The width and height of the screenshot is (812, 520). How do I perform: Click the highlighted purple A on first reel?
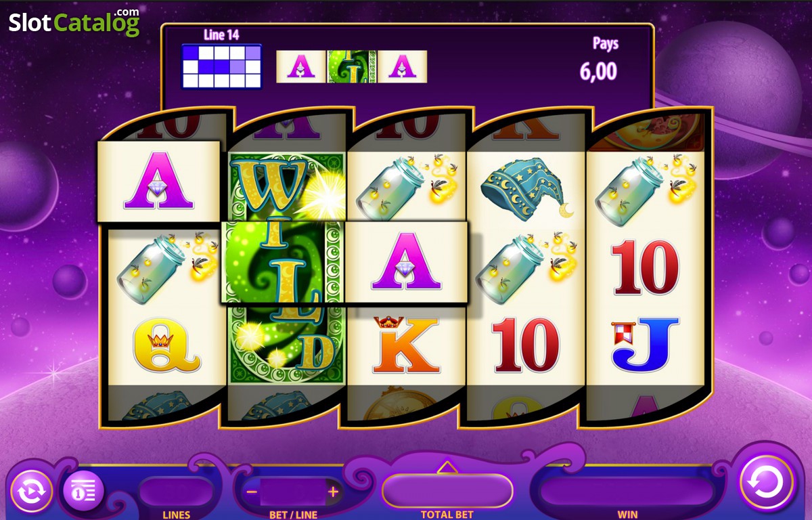159,181
